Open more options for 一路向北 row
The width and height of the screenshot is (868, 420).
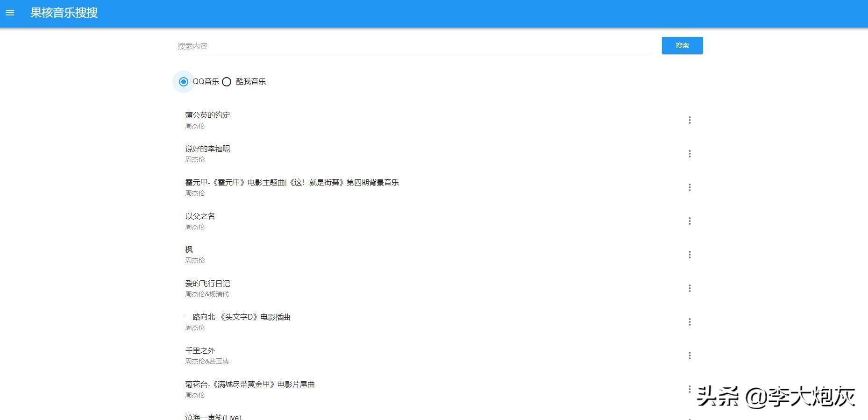tap(690, 322)
